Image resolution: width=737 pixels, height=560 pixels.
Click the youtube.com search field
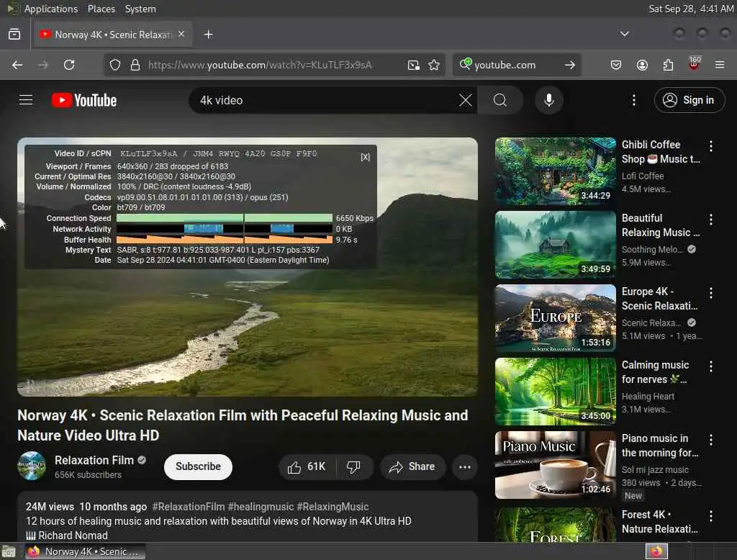tap(517, 65)
